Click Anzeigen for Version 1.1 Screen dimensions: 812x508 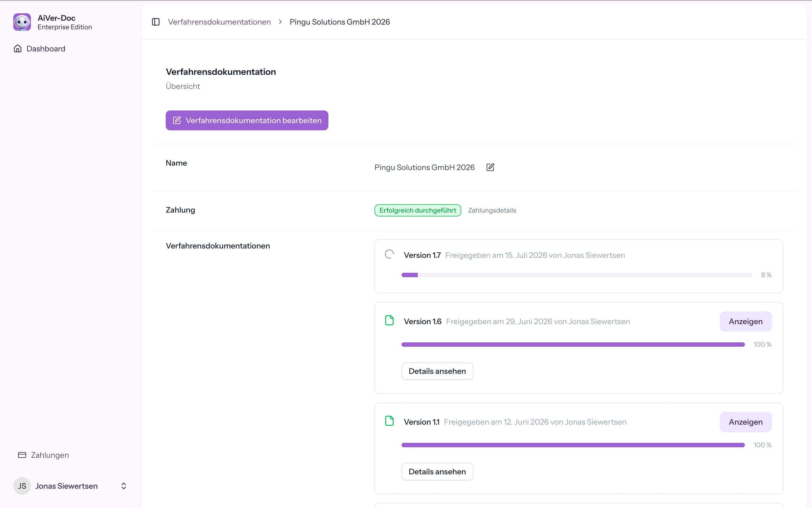pos(745,422)
